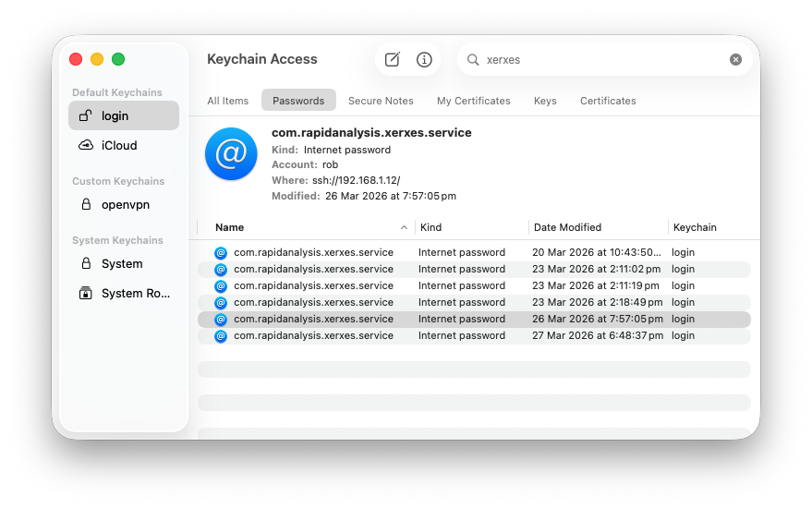Click the @ icon of the 2:11:02 pm row

click(221, 270)
